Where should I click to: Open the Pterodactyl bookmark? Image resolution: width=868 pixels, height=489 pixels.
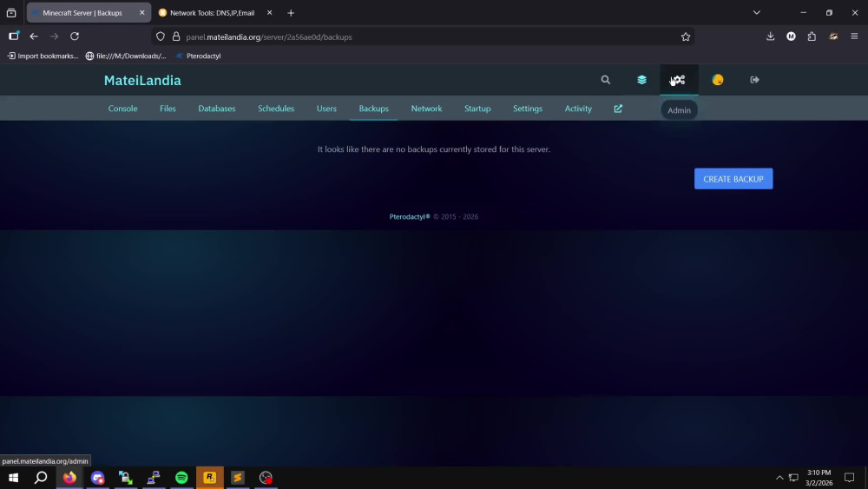click(x=198, y=56)
